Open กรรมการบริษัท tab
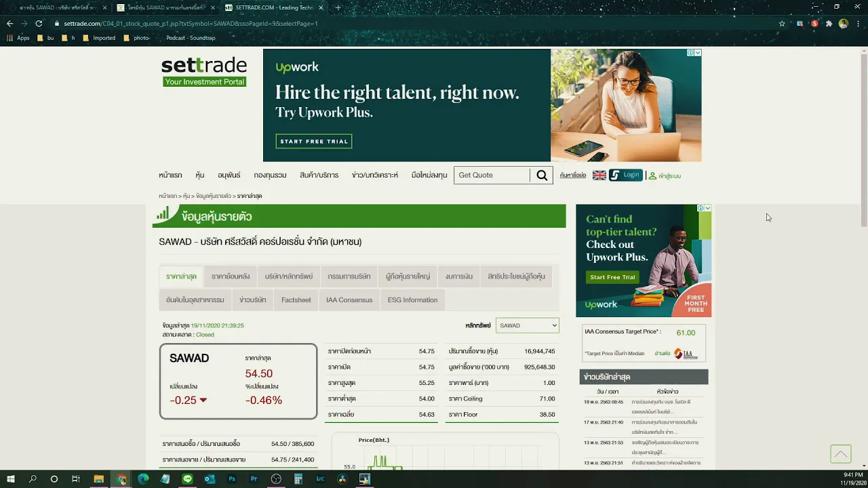Viewport: 868px width, 488px height. [x=349, y=277]
